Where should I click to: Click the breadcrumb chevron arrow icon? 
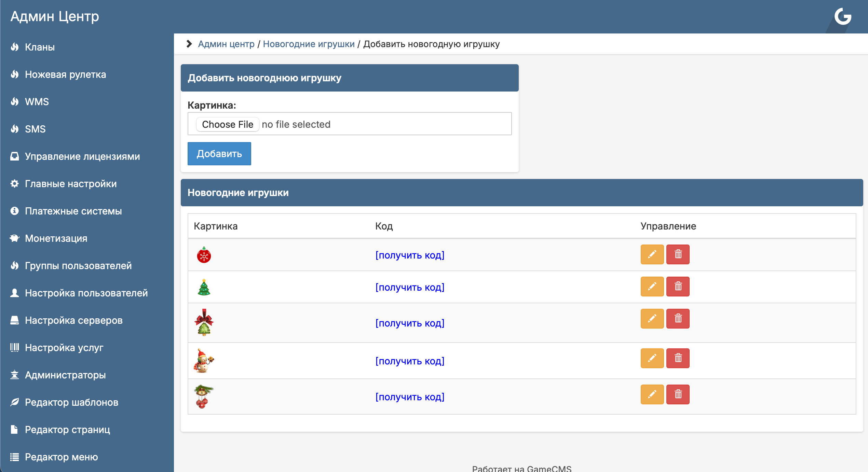point(189,44)
